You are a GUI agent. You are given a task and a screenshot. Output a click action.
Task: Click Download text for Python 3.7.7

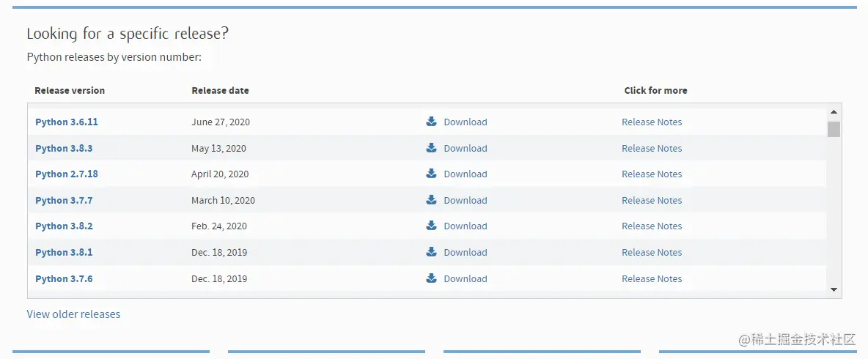(x=466, y=200)
